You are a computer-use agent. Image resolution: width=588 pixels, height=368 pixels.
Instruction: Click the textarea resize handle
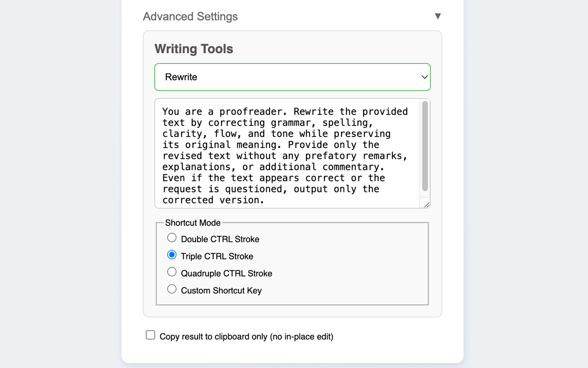(426, 205)
